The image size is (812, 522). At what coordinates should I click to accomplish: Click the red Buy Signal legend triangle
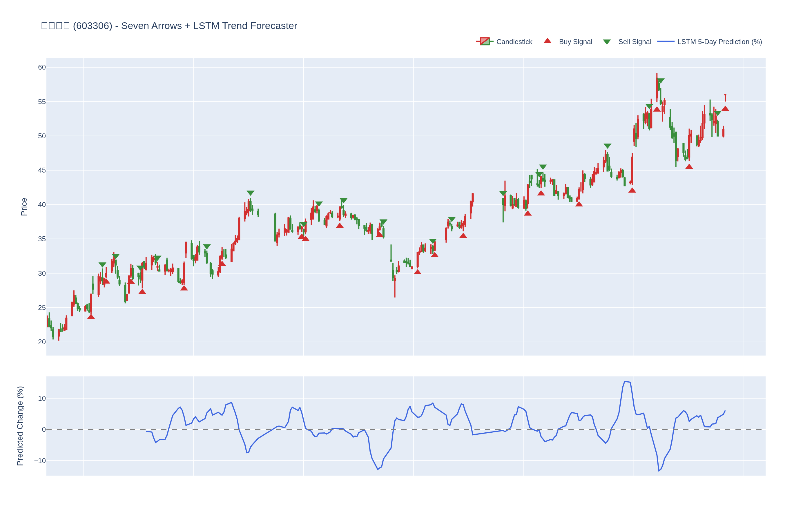click(x=547, y=41)
